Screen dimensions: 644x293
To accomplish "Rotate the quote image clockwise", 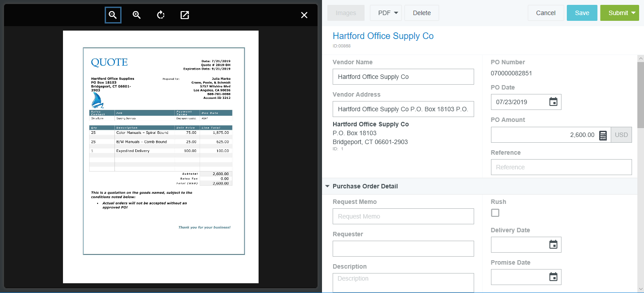I will click(x=161, y=15).
